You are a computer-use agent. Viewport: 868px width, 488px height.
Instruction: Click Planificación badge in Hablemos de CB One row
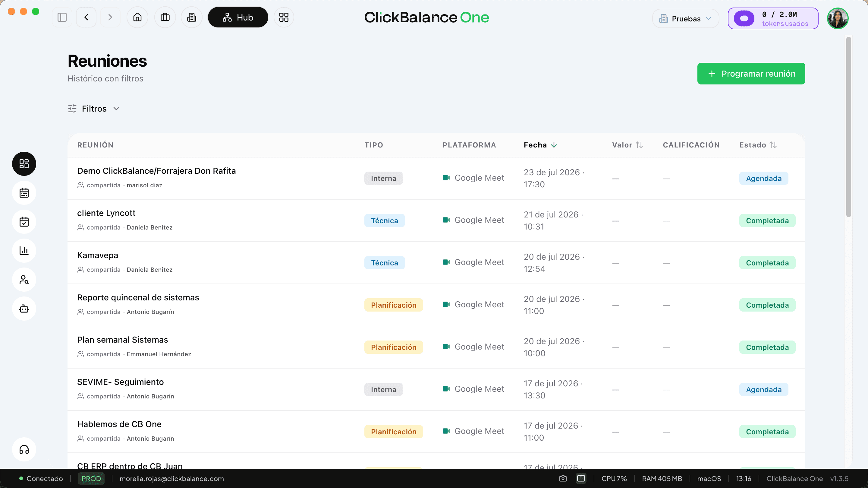point(394,432)
